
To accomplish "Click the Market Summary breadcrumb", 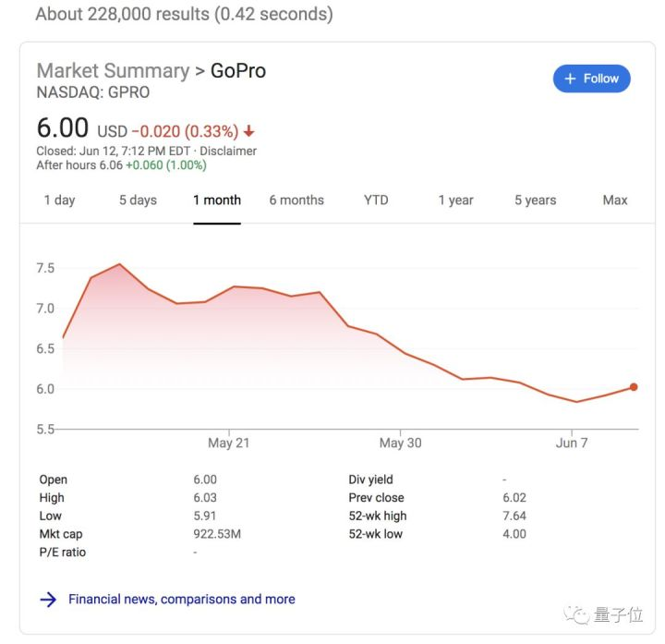I will 113,71.
